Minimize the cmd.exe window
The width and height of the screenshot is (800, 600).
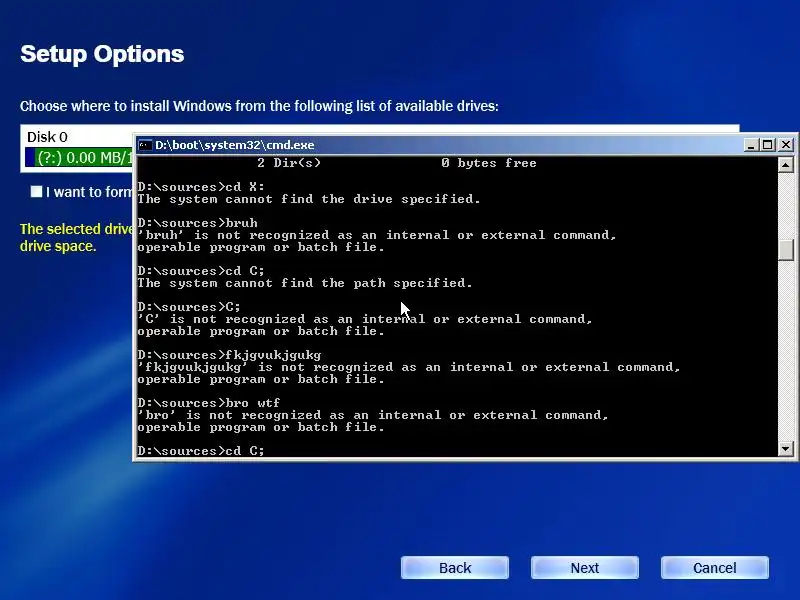coord(751,145)
